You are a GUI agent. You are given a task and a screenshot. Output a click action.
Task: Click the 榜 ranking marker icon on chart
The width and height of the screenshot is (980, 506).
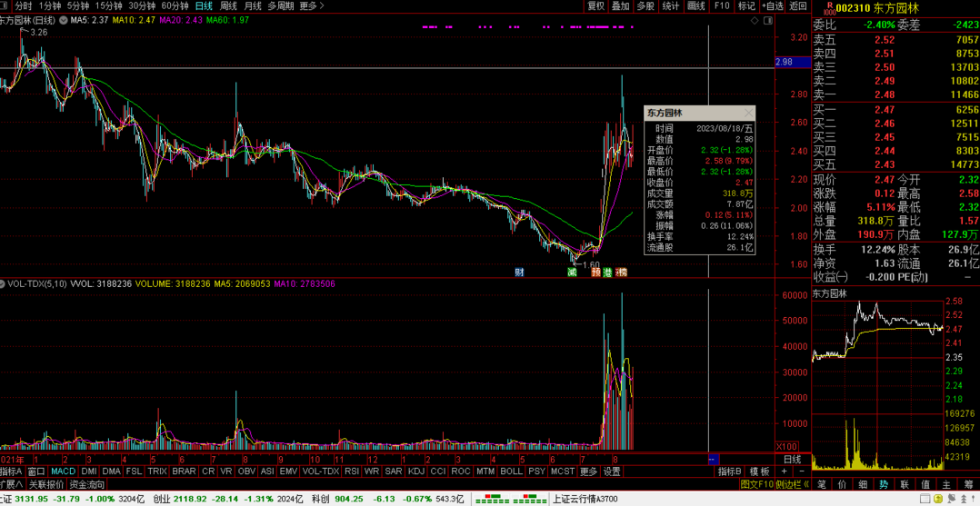point(621,272)
